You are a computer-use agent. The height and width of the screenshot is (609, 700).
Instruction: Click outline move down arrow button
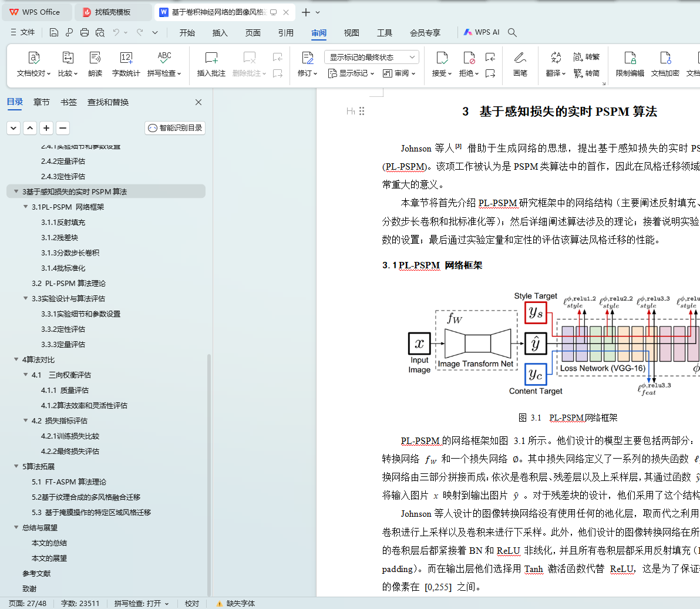tap(14, 128)
